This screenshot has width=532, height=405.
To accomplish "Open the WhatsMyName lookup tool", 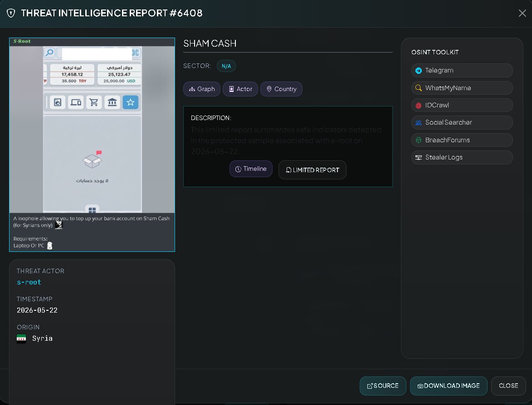I will tap(462, 88).
